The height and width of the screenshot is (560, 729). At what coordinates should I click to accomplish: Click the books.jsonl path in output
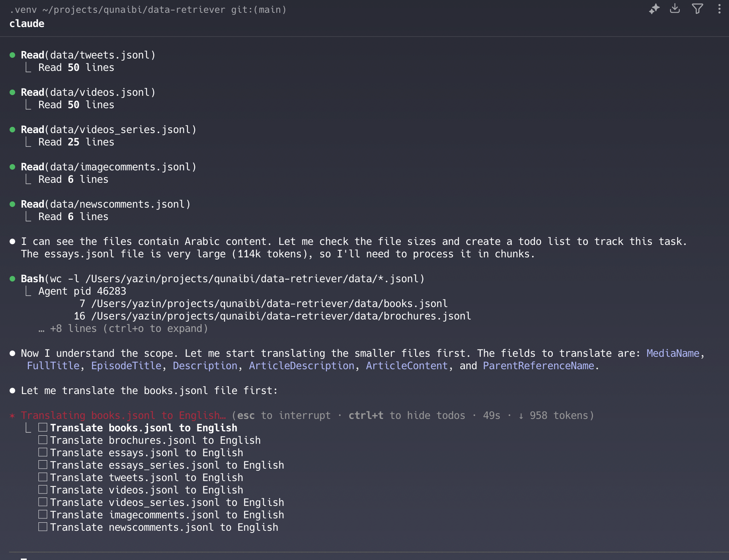(x=269, y=304)
